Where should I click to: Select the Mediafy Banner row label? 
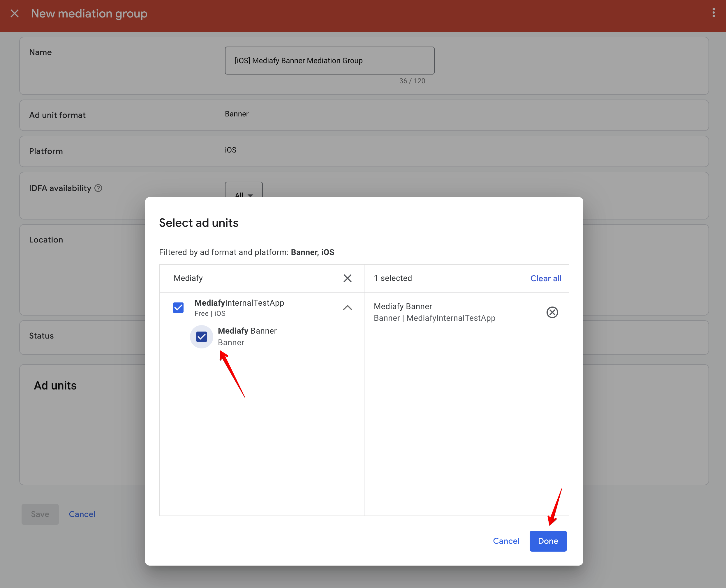click(x=247, y=331)
